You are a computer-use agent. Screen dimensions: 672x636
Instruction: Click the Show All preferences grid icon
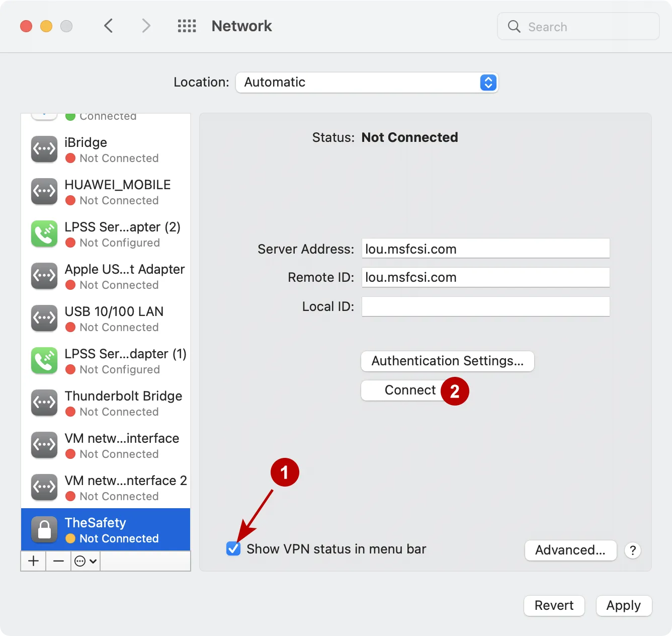tap(187, 26)
